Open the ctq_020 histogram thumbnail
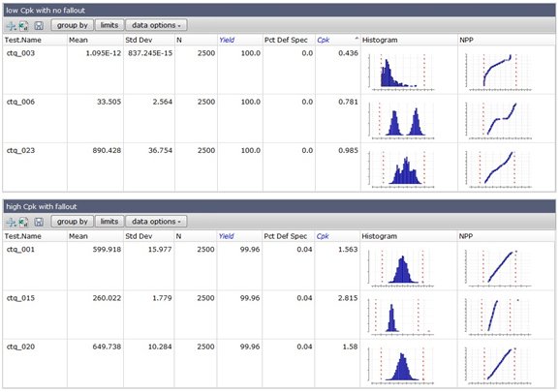 click(x=402, y=365)
